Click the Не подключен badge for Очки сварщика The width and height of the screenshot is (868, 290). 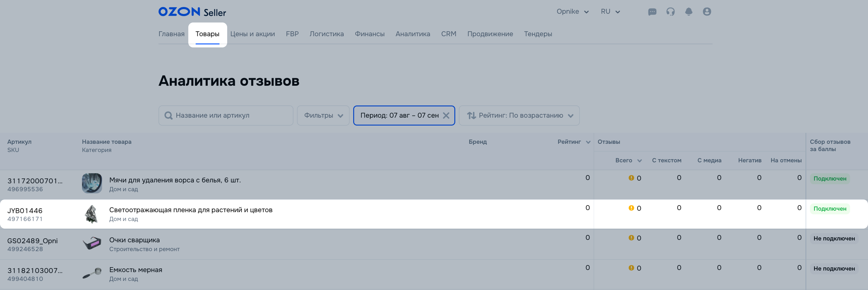pos(834,238)
